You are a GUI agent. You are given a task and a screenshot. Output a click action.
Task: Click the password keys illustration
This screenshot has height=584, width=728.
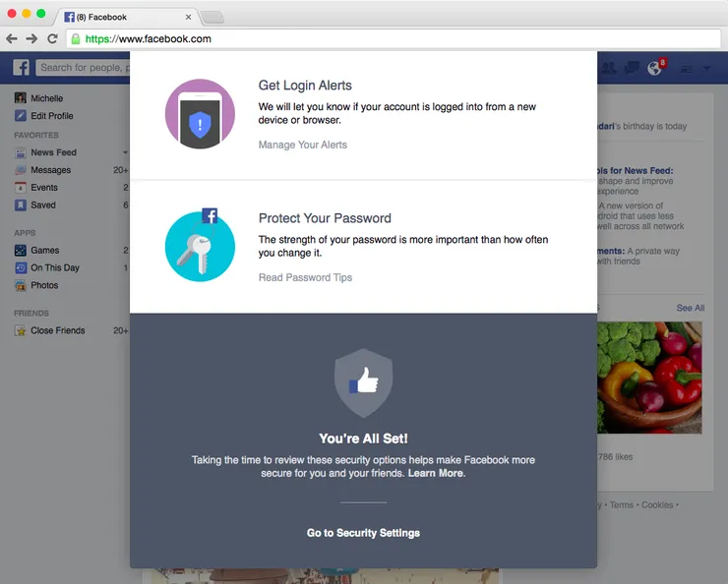200,245
